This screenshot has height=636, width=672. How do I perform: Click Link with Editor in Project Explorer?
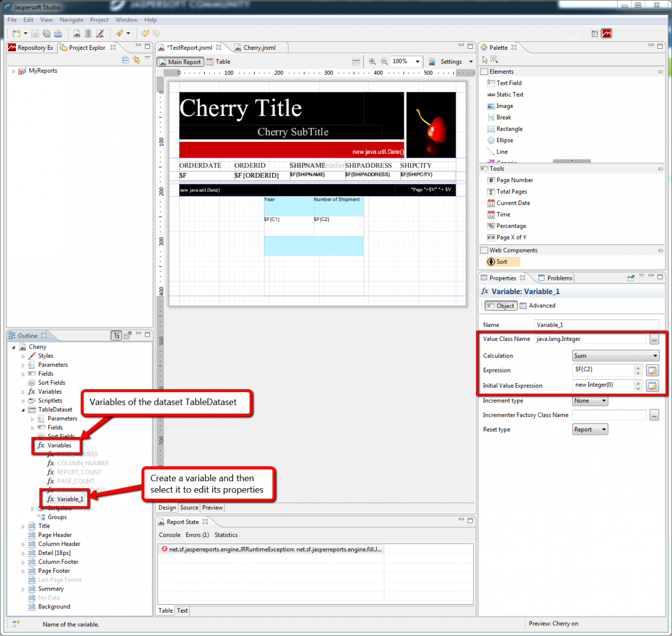137,60
